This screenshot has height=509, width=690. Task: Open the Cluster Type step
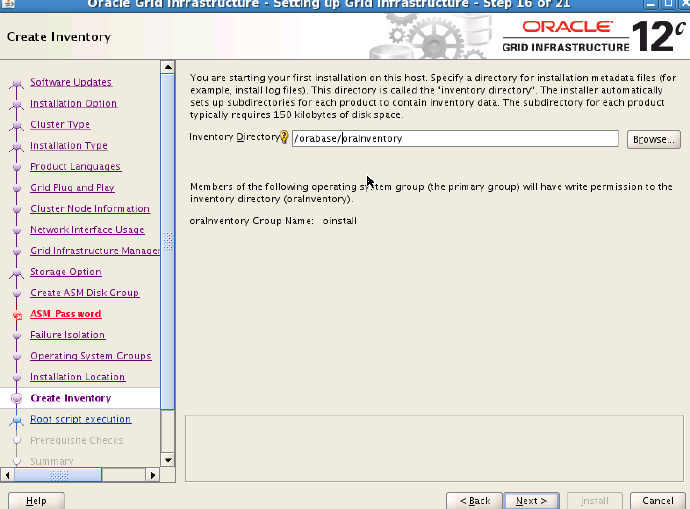click(x=60, y=125)
